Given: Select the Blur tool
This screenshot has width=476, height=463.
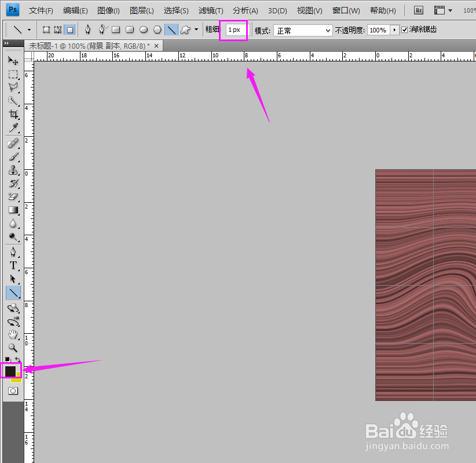Looking at the screenshot, I should (13, 224).
